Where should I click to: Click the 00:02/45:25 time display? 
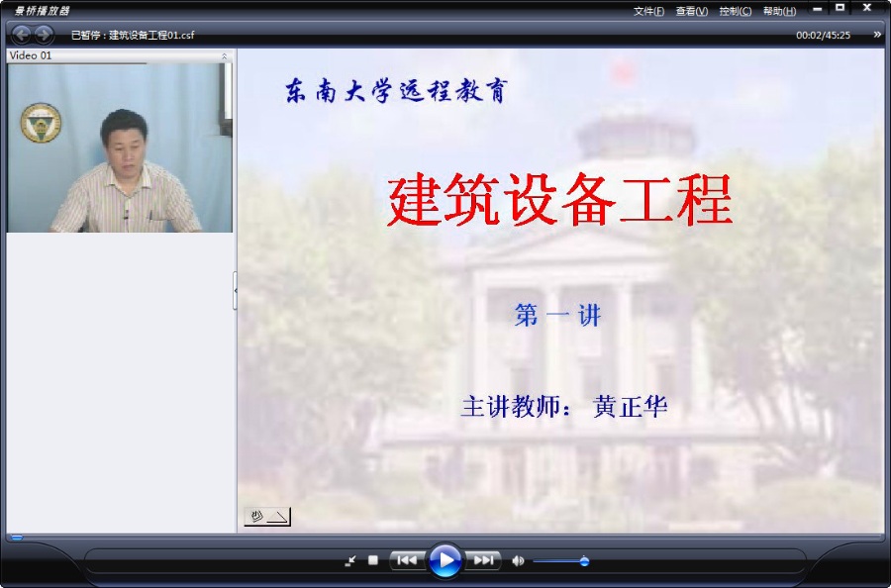coord(823,36)
